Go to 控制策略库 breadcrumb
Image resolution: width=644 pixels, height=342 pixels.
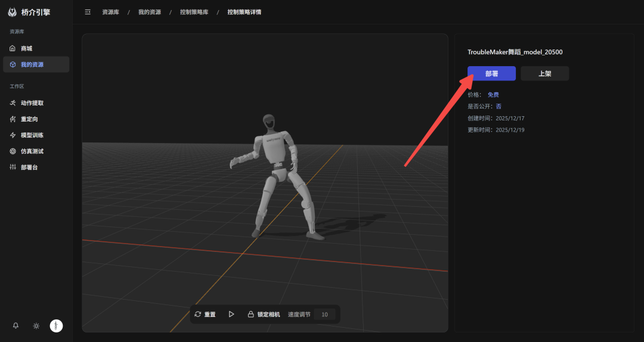point(194,12)
